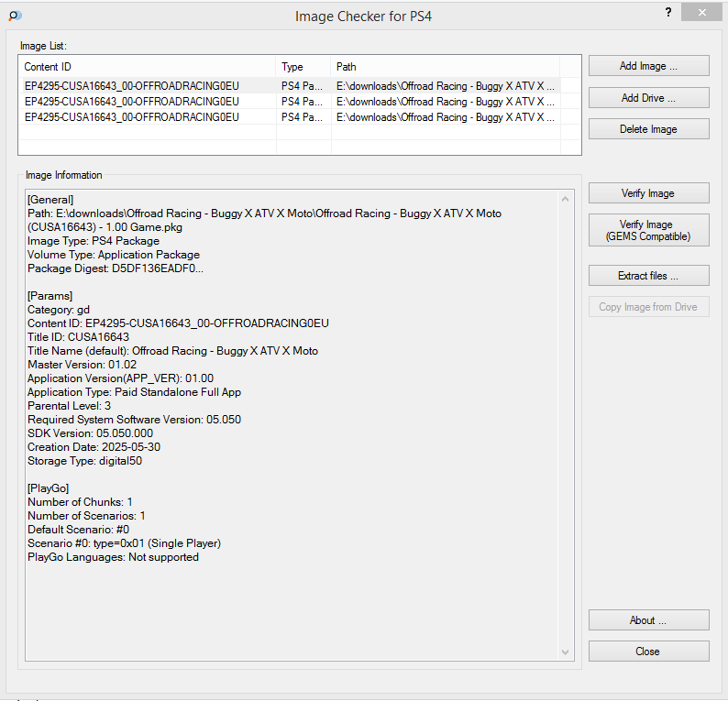Click the Number of Chunks: 1 line
The height and width of the screenshot is (701, 728).
80,502
